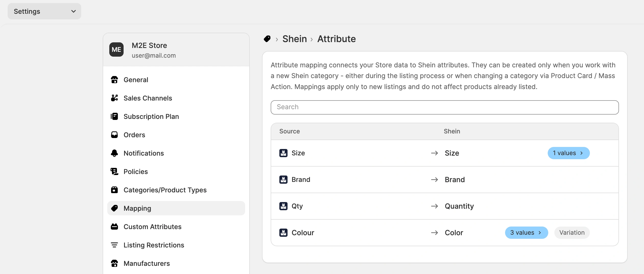Click the Policies scroll icon

pyautogui.click(x=114, y=172)
